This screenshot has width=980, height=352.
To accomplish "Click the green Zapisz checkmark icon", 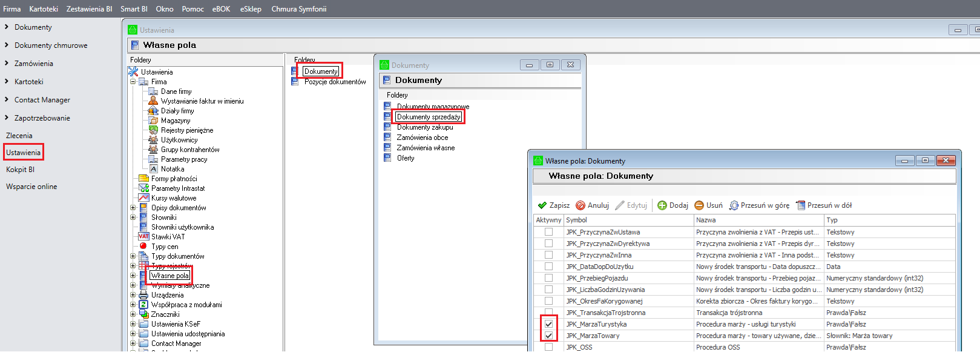I will coord(542,205).
